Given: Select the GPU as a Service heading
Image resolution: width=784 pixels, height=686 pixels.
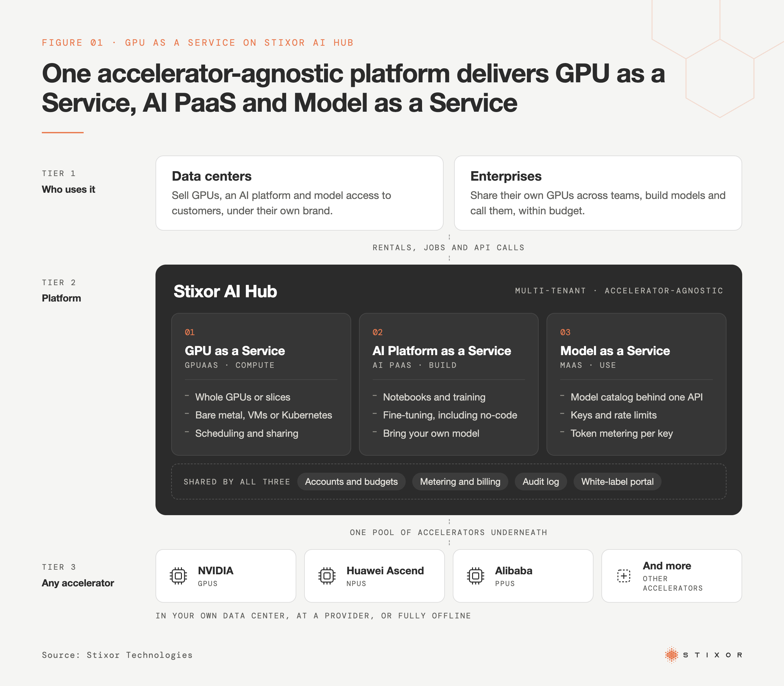Looking at the screenshot, I should point(235,351).
